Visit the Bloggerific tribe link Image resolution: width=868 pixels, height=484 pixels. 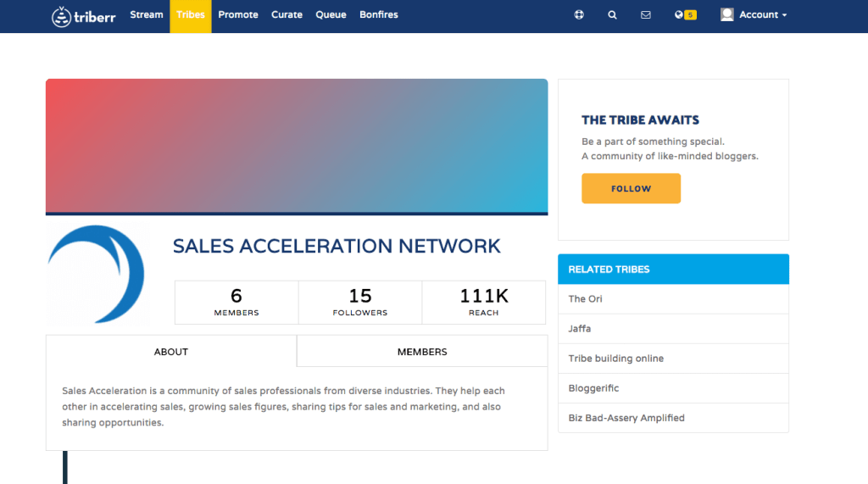(593, 388)
